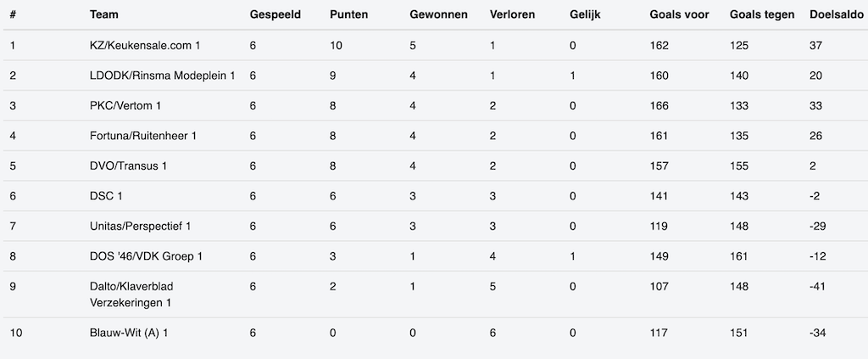
Task: Click the Gelijk column header
Action: coord(586,14)
